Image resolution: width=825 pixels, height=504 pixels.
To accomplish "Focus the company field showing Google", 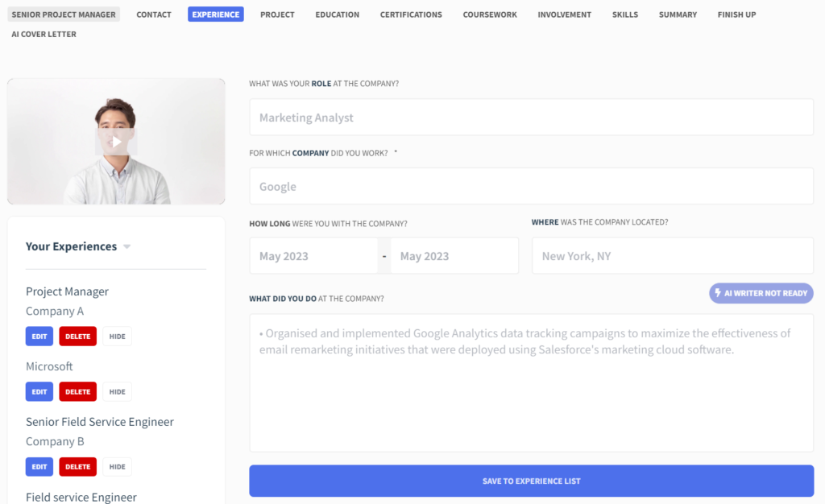I will [x=532, y=186].
